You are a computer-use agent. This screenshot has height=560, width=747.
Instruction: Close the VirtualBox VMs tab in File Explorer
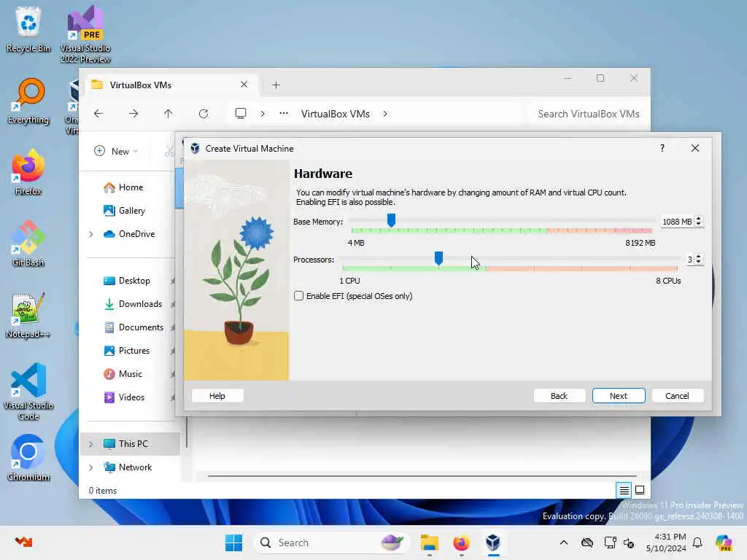pyautogui.click(x=244, y=85)
